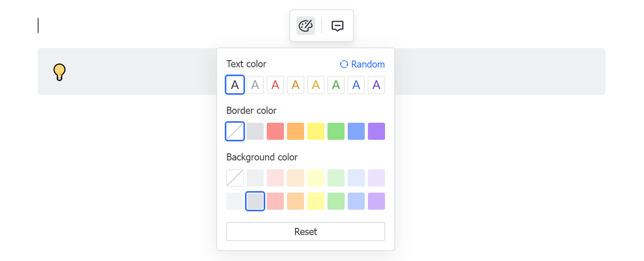The height and width of the screenshot is (261, 644).
Task: Select the no background color option
Action: [x=235, y=178]
